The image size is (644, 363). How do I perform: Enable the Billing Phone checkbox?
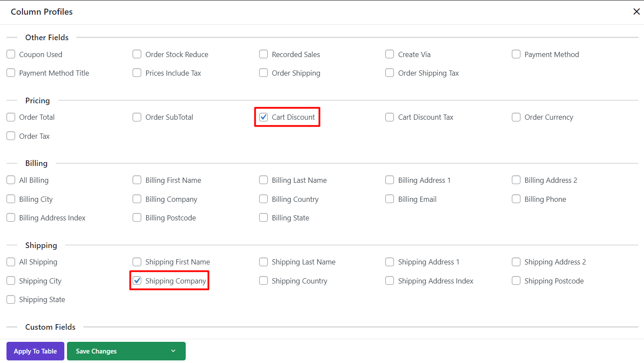516,199
